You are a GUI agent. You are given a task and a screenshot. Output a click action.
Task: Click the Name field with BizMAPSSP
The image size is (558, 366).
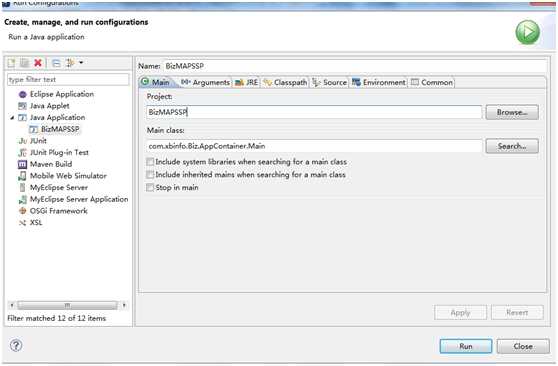click(x=354, y=66)
